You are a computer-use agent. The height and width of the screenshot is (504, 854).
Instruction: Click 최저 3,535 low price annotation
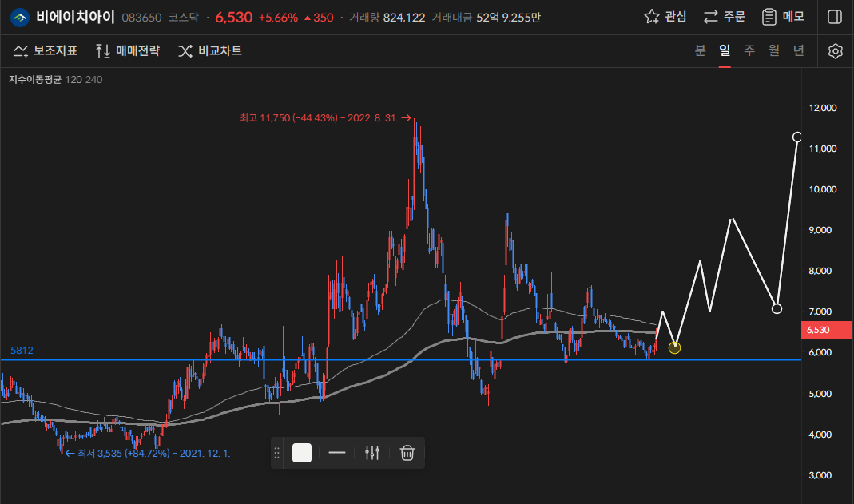pyautogui.click(x=148, y=454)
